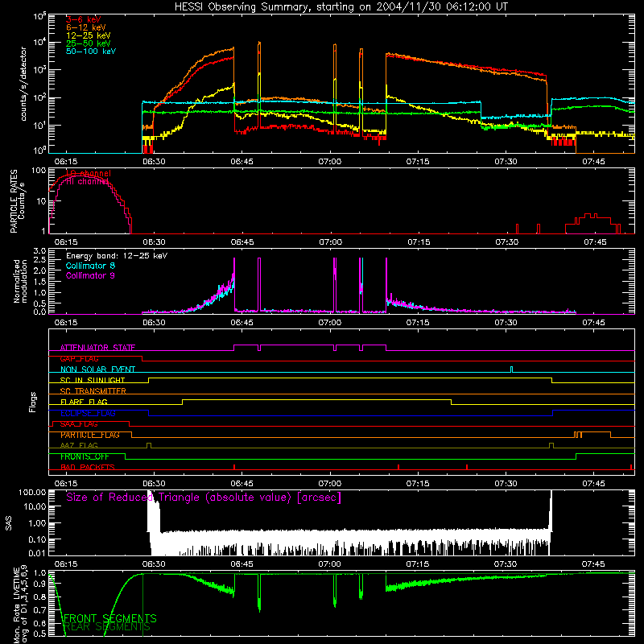The width and height of the screenshot is (644, 644).
Task: Click the FLARE_FLAG label
Action: point(84,402)
